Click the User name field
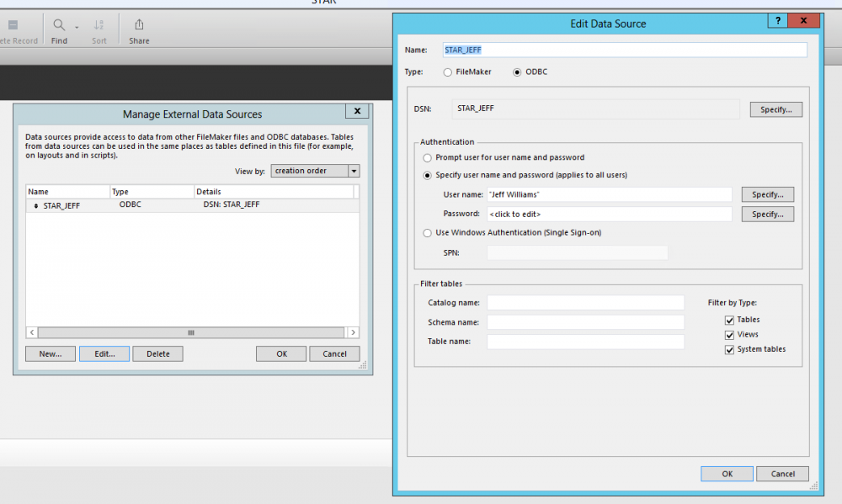 click(609, 194)
